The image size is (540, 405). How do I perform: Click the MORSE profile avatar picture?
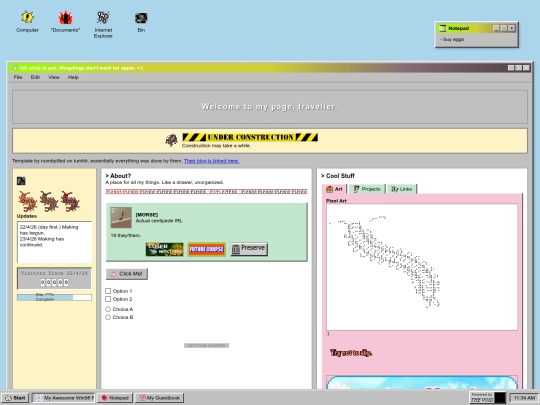(121, 217)
